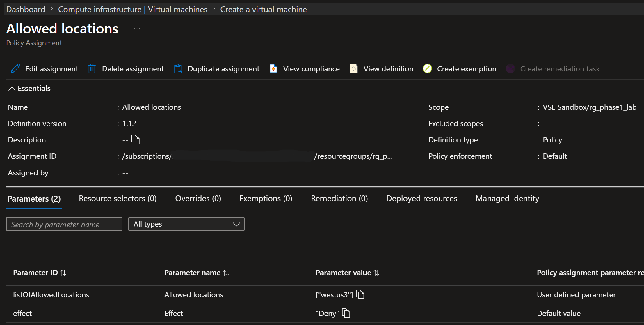Click the Allowed locations parameter name cell
644x325 pixels.
pos(194,295)
